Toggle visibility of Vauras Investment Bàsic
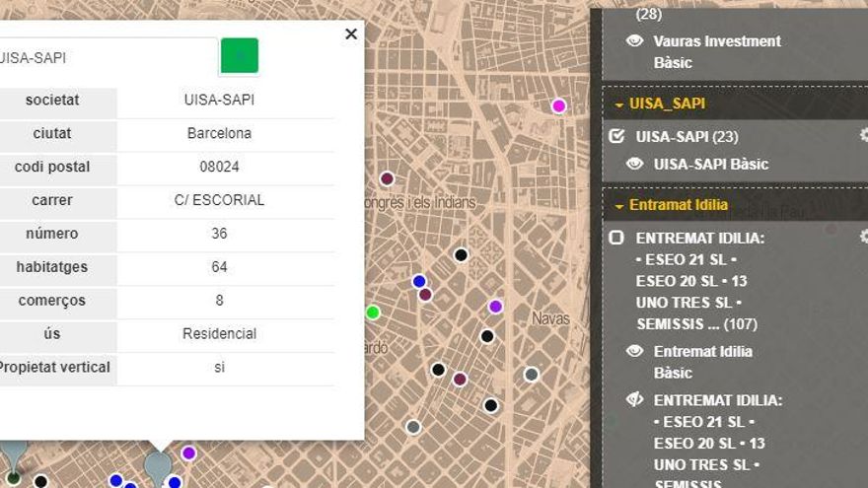 point(635,41)
